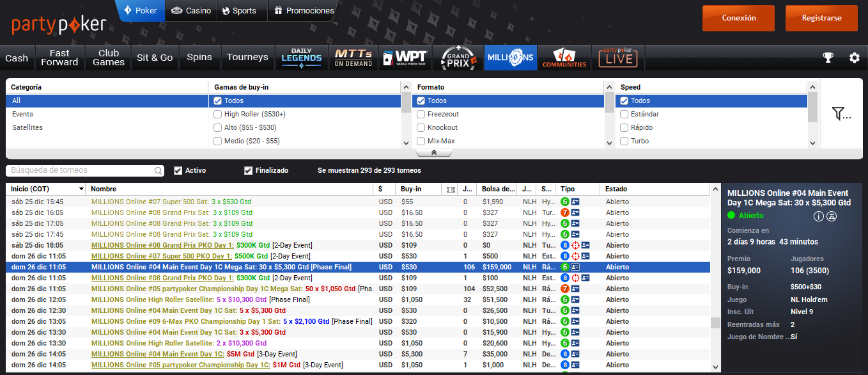Click the orange 7 icon in partypoker Championship Mega Sat row
This screenshot has height=375, width=868.
(565, 289)
